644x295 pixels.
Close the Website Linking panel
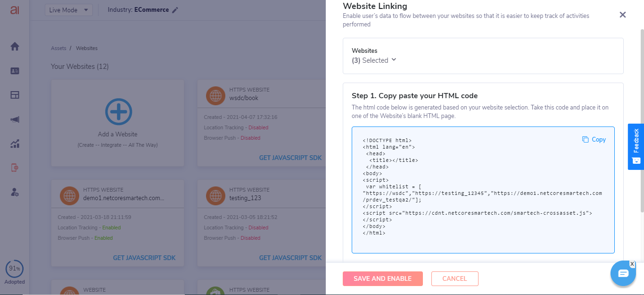pos(622,15)
